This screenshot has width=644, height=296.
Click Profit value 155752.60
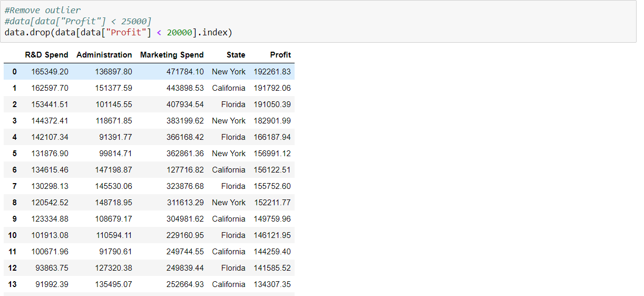click(x=272, y=186)
